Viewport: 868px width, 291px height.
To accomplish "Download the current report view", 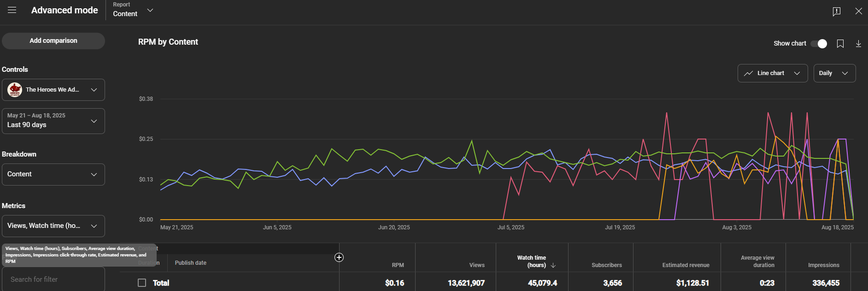I will (x=858, y=44).
